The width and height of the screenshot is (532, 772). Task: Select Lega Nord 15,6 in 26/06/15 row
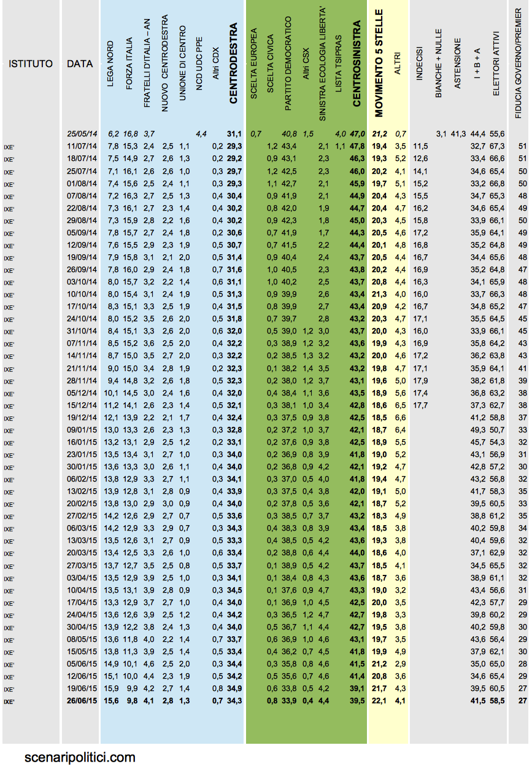tap(112, 700)
